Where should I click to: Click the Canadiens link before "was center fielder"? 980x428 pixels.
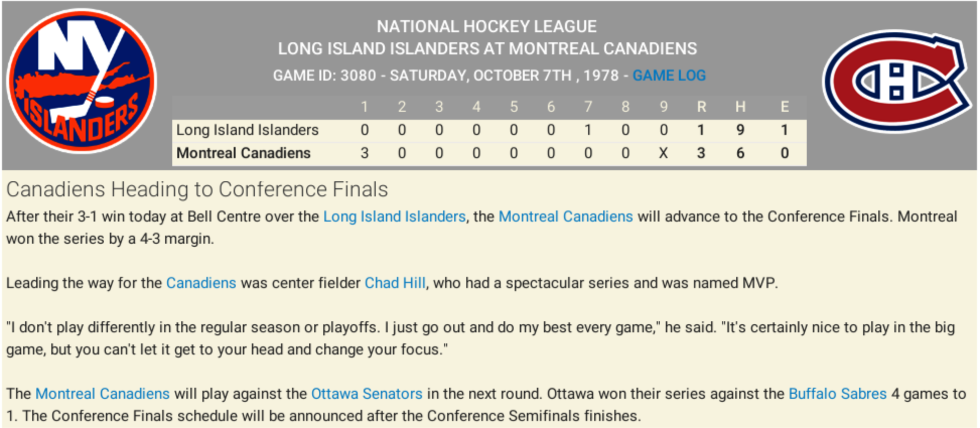201,283
